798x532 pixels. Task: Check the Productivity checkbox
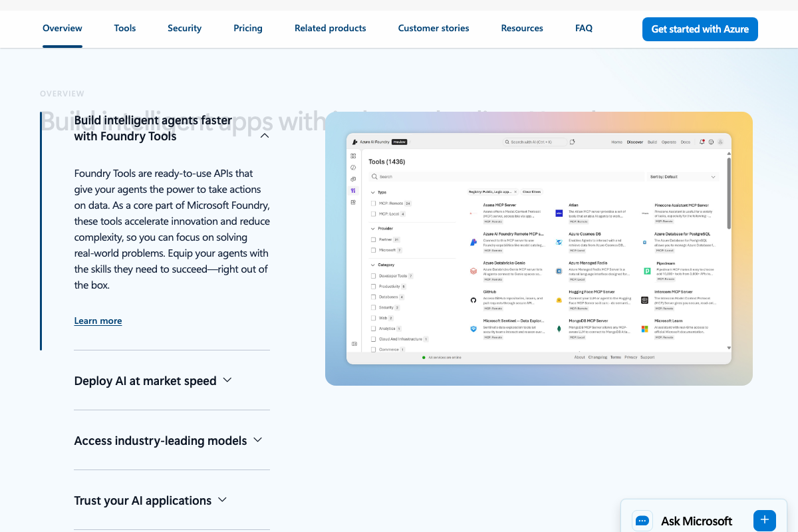[x=374, y=287]
